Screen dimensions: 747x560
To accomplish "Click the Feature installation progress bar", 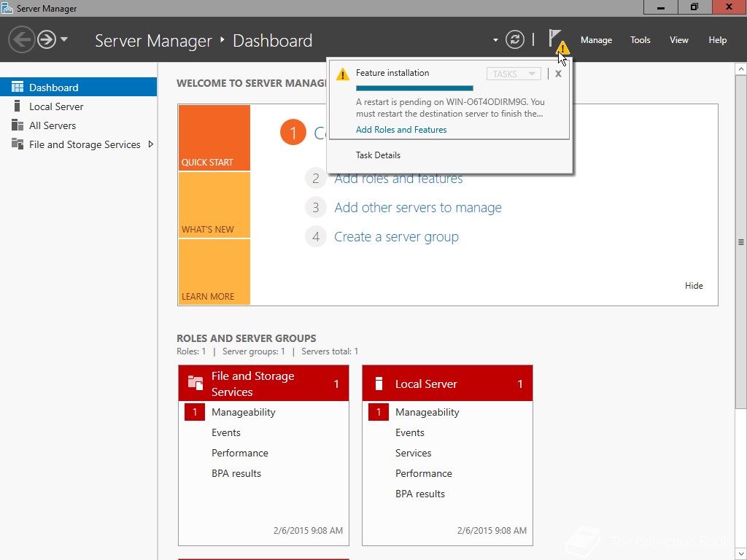I will click(414, 88).
